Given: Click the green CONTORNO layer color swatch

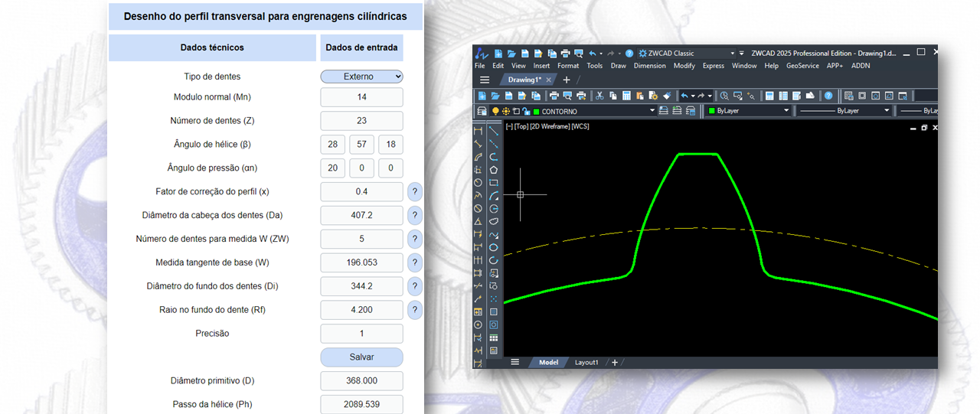Looking at the screenshot, I should click(536, 111).
